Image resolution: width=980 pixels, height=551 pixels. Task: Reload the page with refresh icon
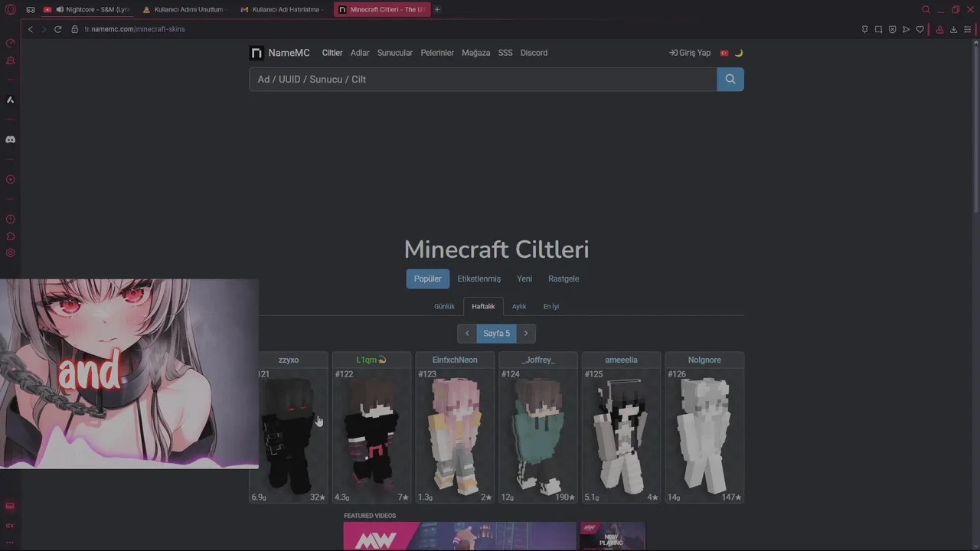click(57, 29)
